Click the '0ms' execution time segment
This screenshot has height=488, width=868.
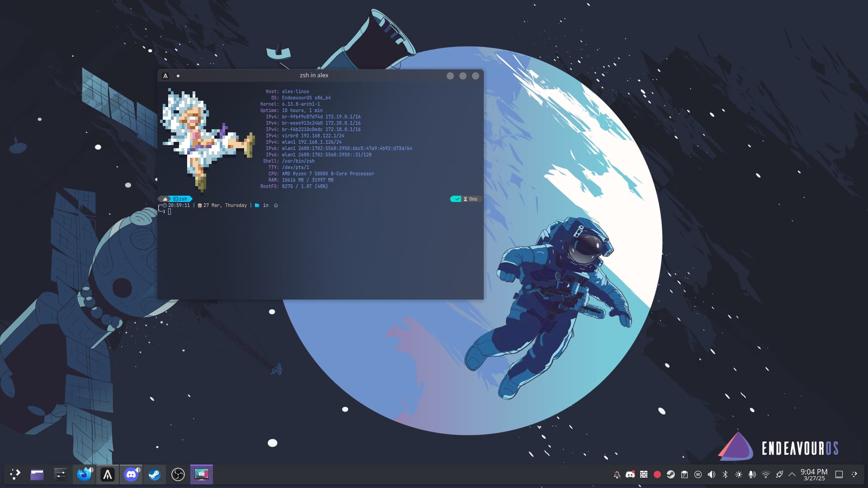coord(471,199)
